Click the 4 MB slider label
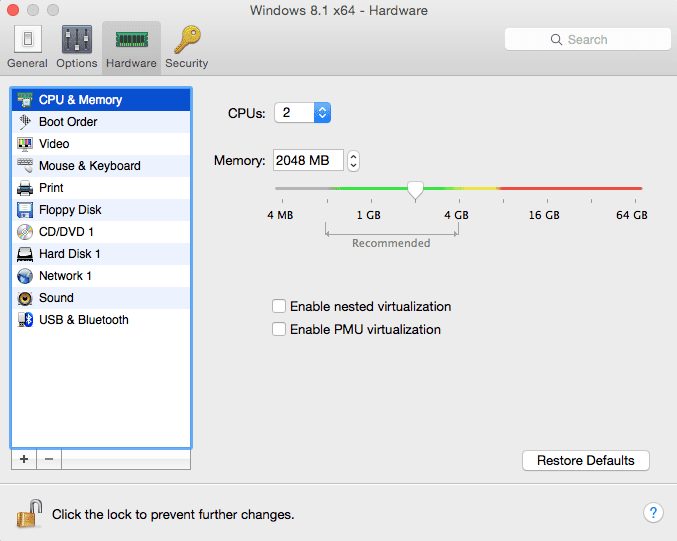The width and height of the screenshot is (677, 541). 280,215
